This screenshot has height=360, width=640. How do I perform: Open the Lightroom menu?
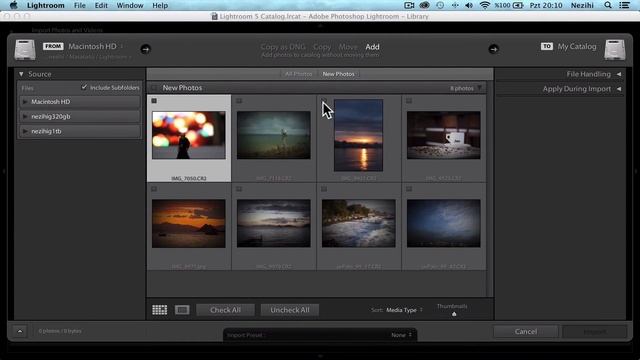pos(45,5)
